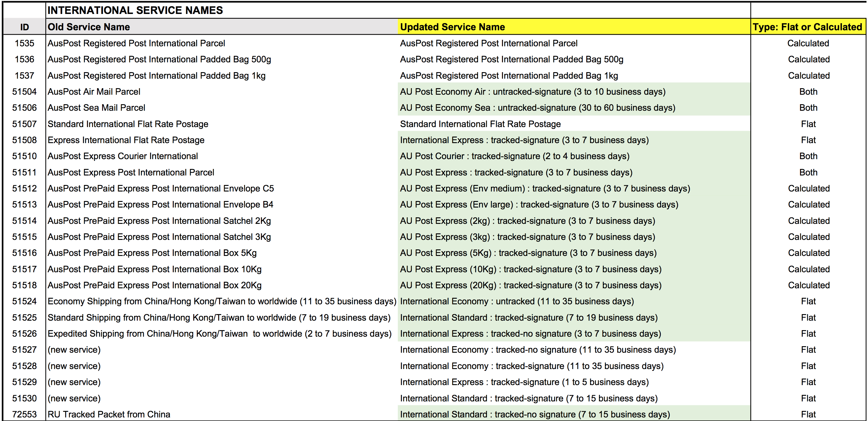
Task: Click 'International Express : tracked-no signature' cell
Action: pyautogui.click(x=530, y=334)
